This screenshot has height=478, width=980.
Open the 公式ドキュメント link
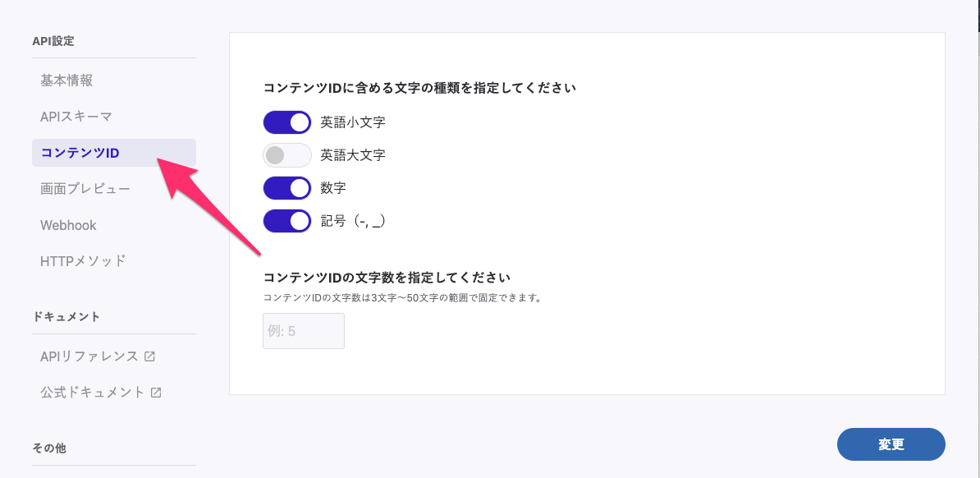[x=93, y=393]
